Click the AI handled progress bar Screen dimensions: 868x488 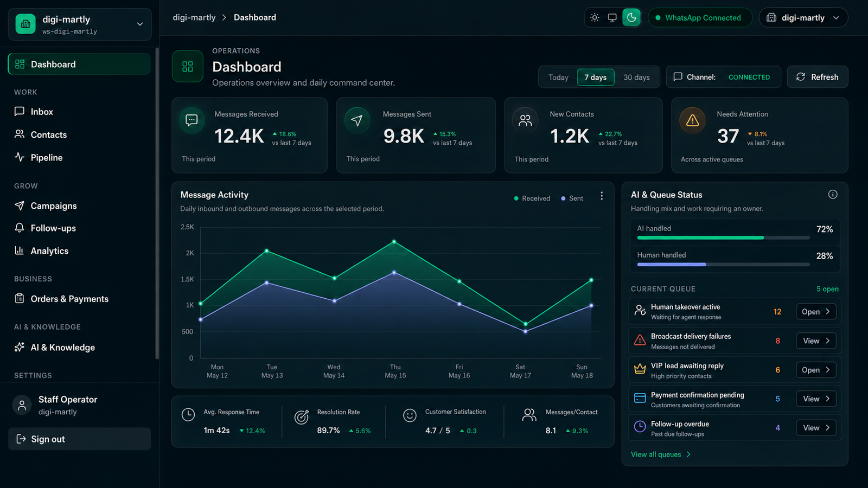pos(723,237)
